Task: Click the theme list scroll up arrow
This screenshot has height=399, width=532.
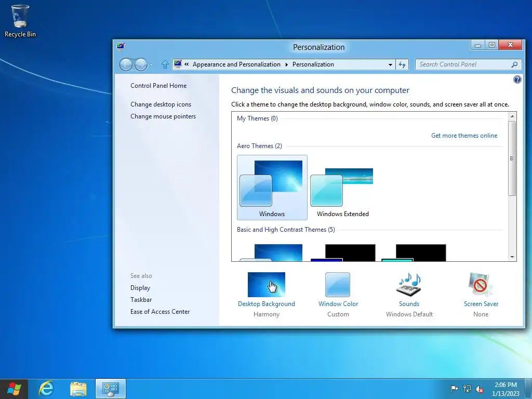Action: tap(512, 116)
